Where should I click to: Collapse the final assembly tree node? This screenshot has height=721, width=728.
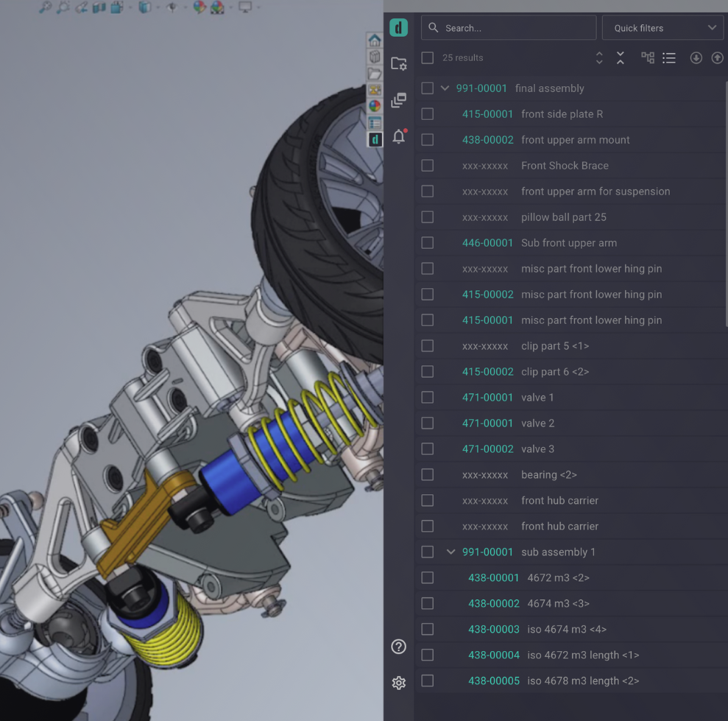[445, 88]
